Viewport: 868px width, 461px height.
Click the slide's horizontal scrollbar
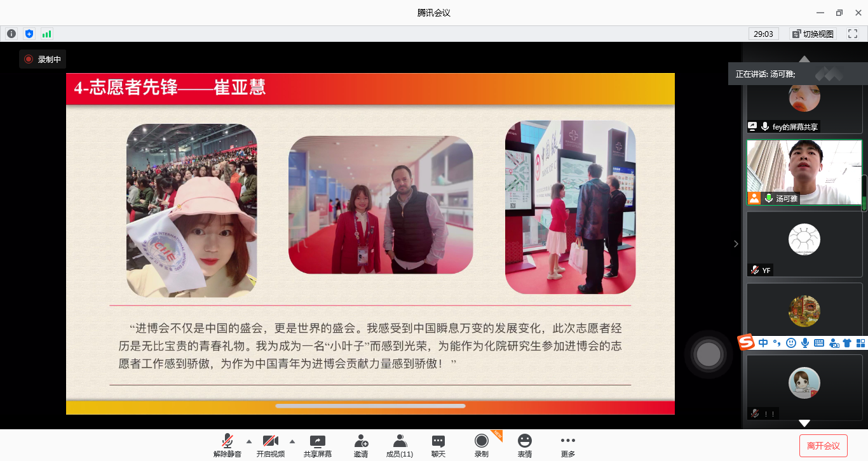(x=370, y=406)
